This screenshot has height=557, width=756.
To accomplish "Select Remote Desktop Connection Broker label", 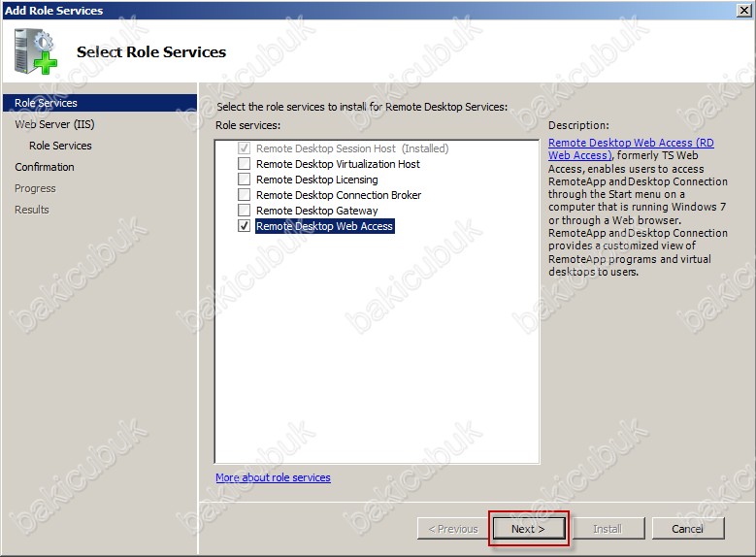I will coord(339,195).
